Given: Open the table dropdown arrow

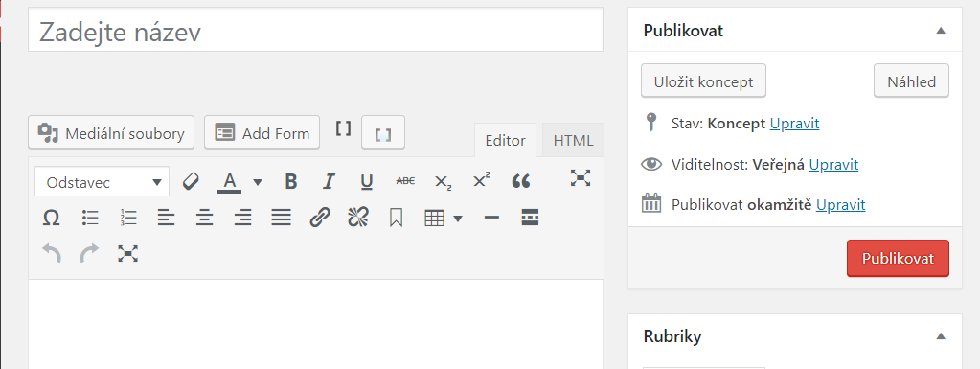Looking at the screenshot, I should (x=458, y=219).
